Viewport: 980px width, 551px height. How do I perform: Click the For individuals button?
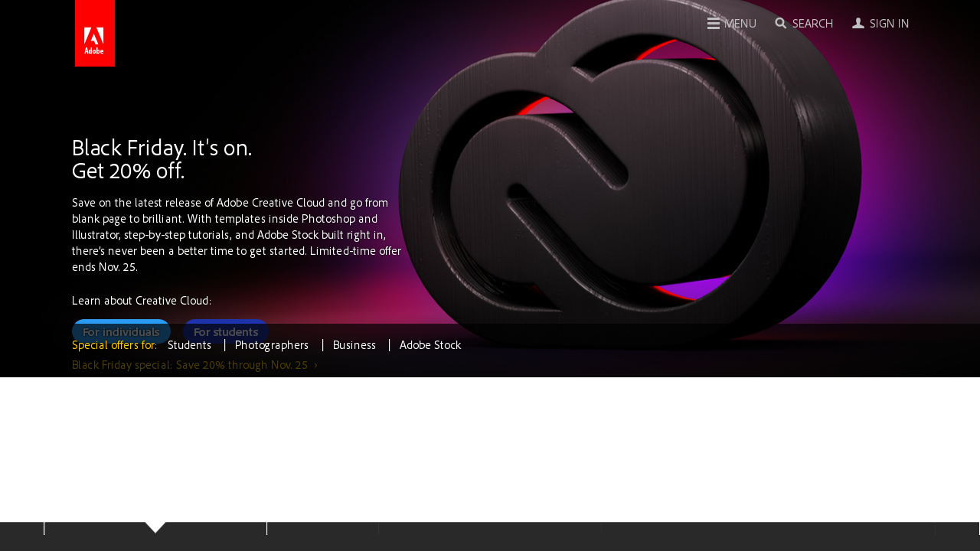click(x=121, y=331)
